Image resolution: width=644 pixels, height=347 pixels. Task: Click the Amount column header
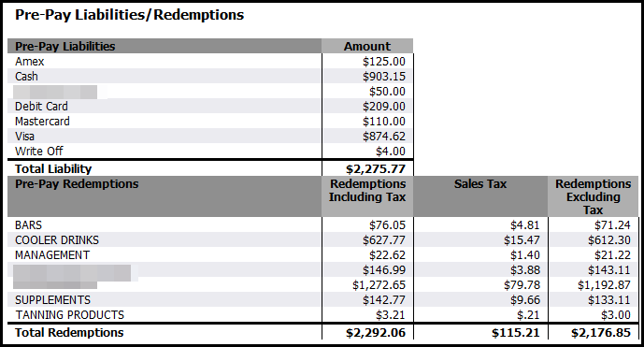pos(367,46)
